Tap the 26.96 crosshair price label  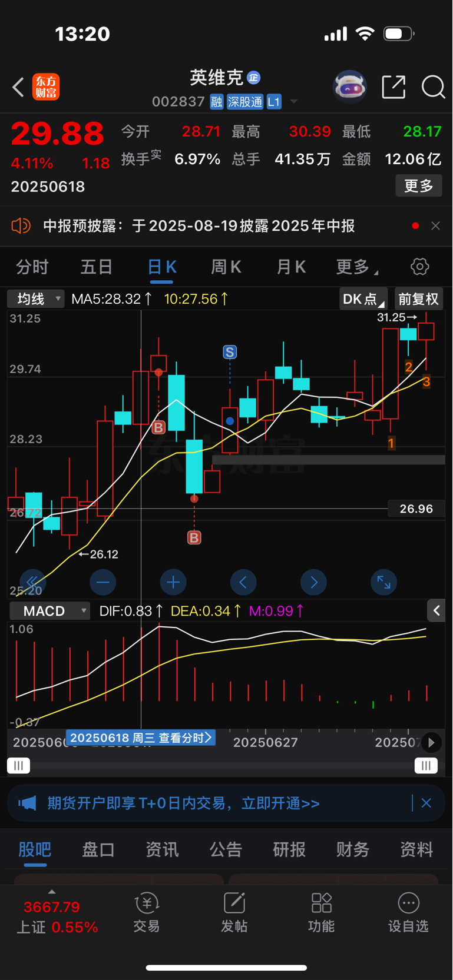point(416,509)
